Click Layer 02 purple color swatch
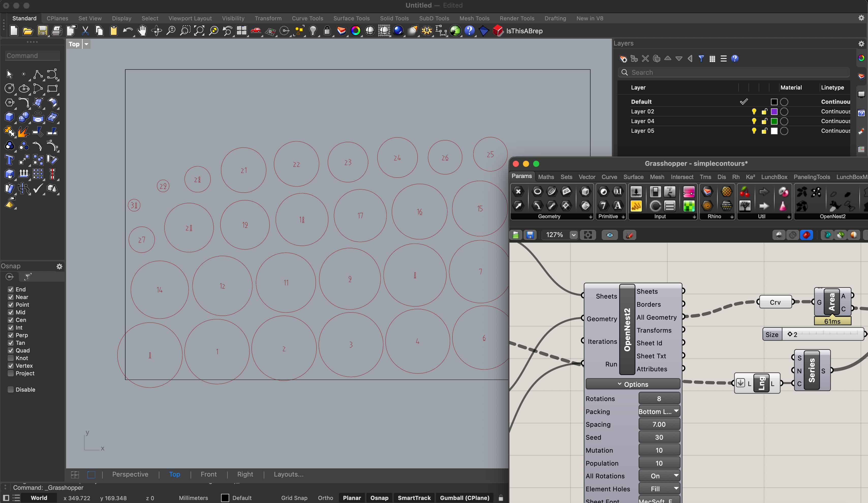This screenshot has width=868, height=503. tap(774, 111)
